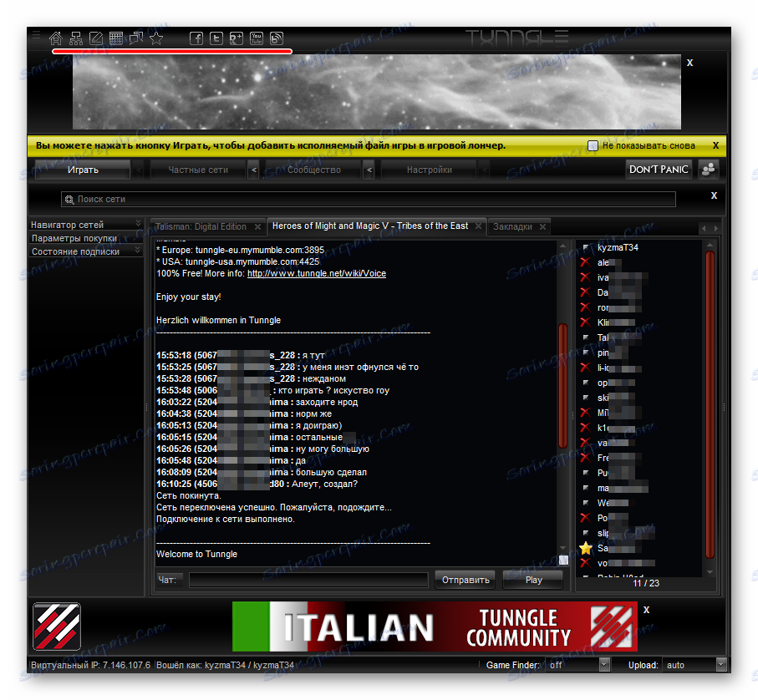The image size is (758, 700).
Task: Click the chat scrollbar down arrow
Action: pos(562,548)
